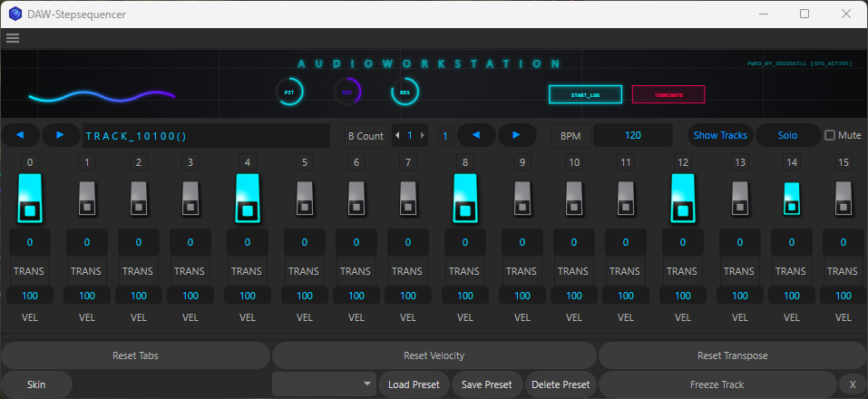Click the DAW-Stepsequencer app icon in title bar
This screenshot has height=399, width=868.
click(x=15, y=14)
